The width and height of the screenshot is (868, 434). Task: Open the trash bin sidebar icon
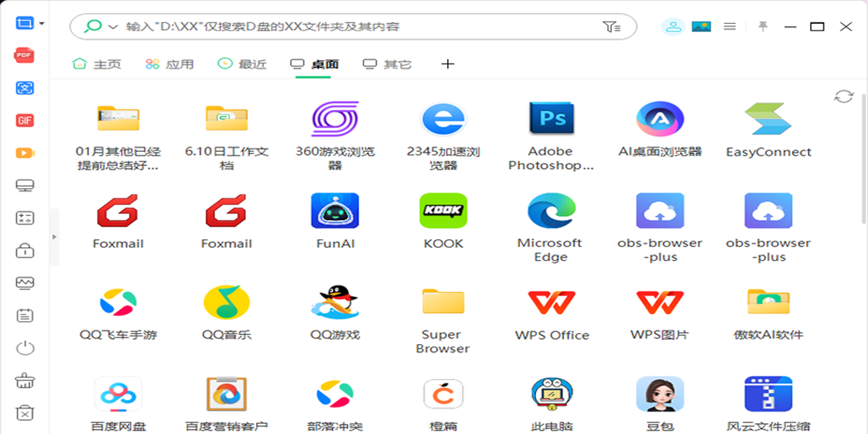pos(25,414)
